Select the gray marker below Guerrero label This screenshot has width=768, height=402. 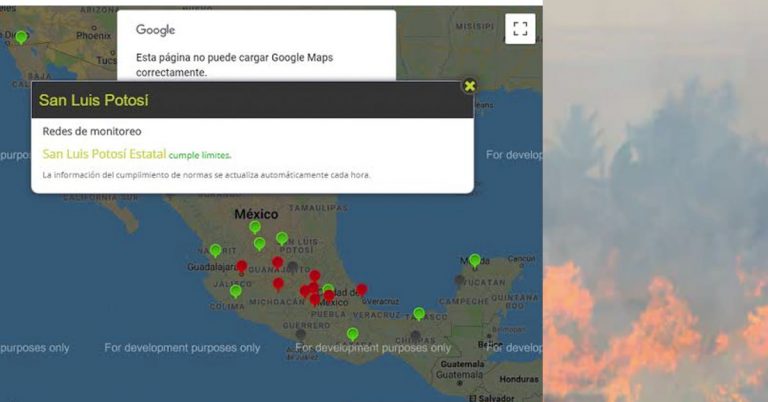tap(301, 335)
